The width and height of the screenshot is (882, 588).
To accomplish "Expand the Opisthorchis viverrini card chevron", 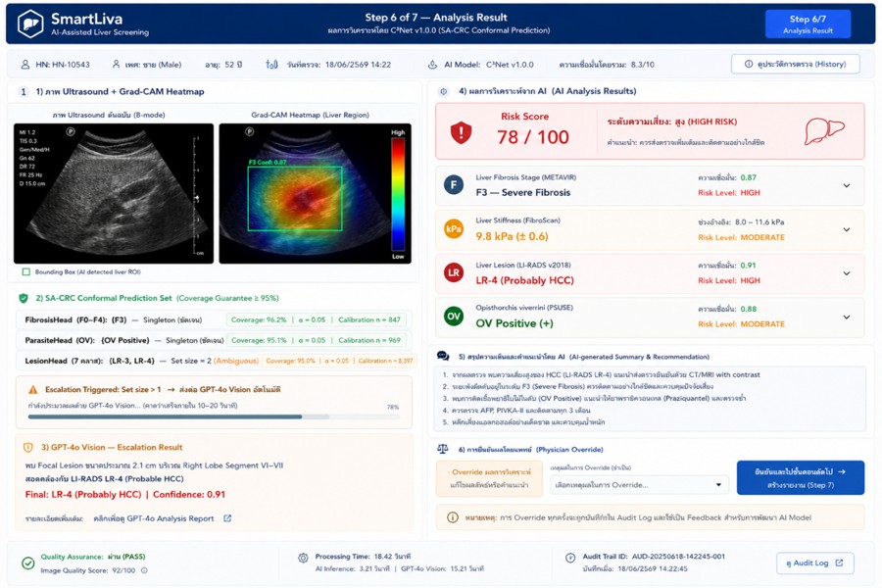I will (847, 318).
